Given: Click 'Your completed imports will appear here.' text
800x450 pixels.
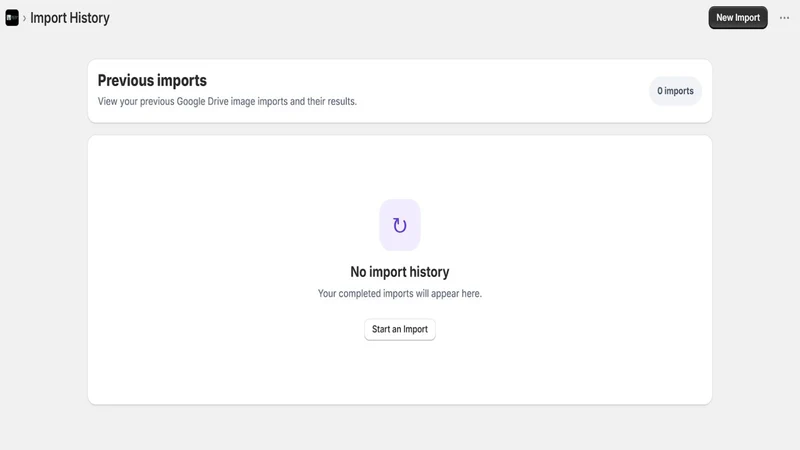Looking at the screenshot, I should tap(399, 293).
